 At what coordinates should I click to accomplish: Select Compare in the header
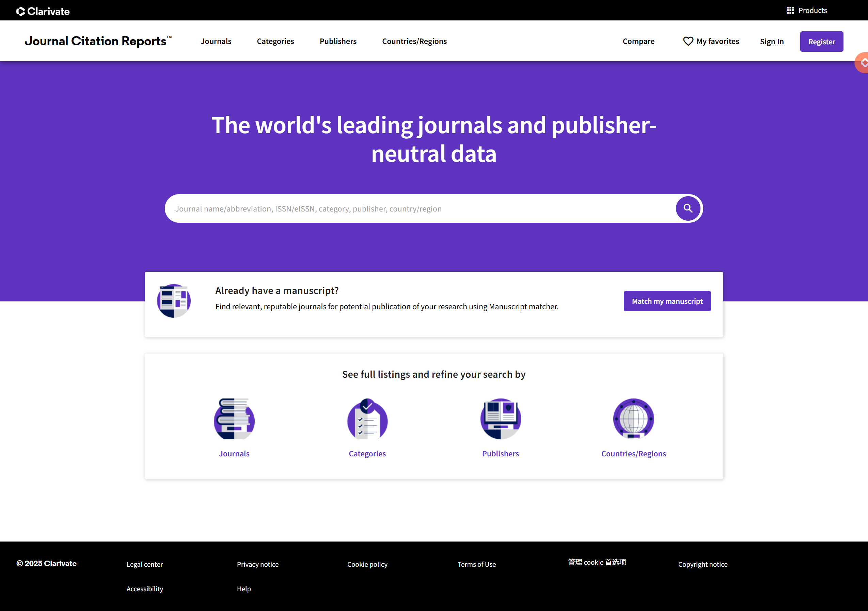(638, 41)
